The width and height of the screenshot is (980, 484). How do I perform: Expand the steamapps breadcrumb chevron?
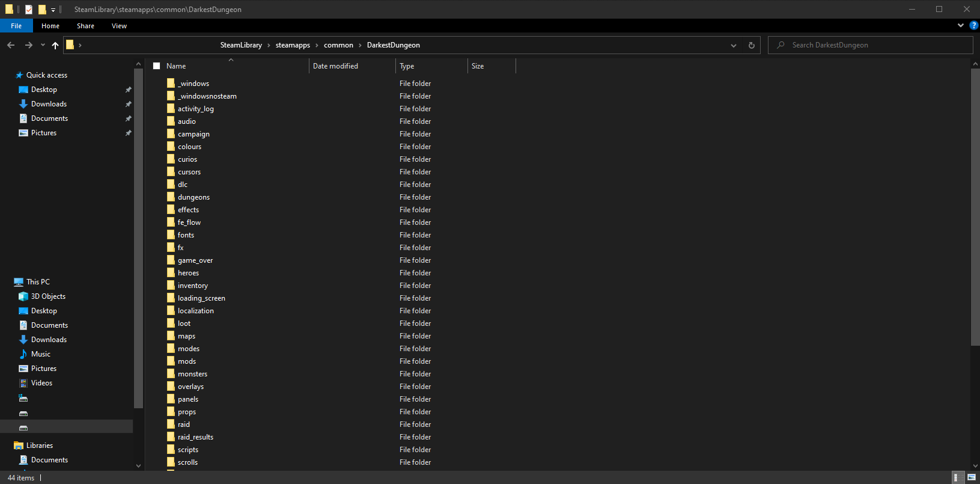(x=317, y=45)
